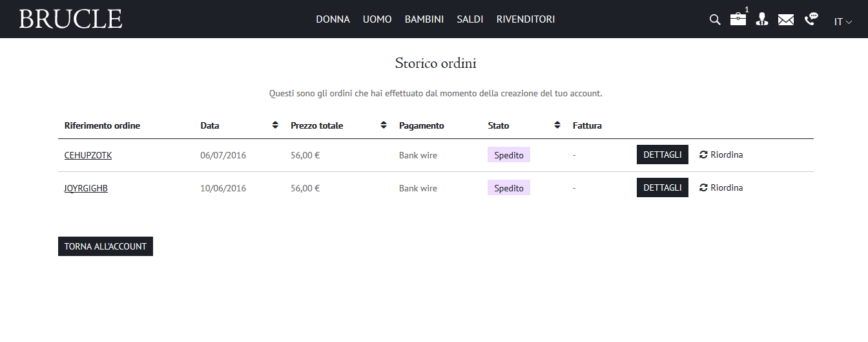Image resolution: width=868 pixels, height=342 pixels.
Task: Click the user account icon
Action: click(762, 19)
